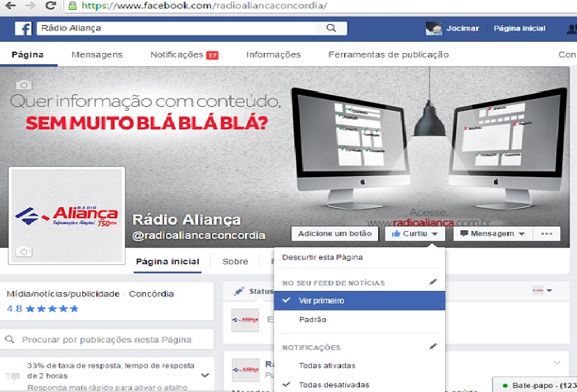Screen dimensions: 577x392
Task: Expand the response rate details chevron
Action: pos(205,375)
